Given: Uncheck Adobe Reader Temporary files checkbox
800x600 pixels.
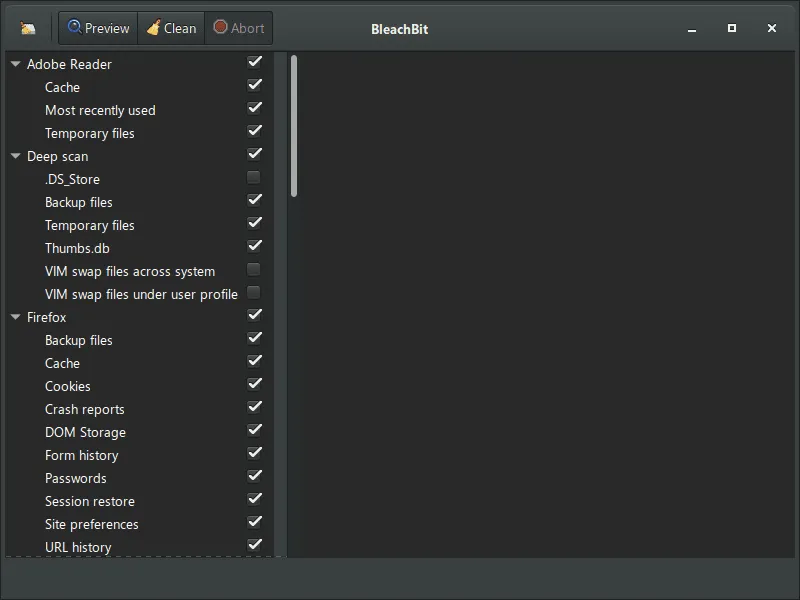Looking at the screenshot, I should [x=254, y=131].
